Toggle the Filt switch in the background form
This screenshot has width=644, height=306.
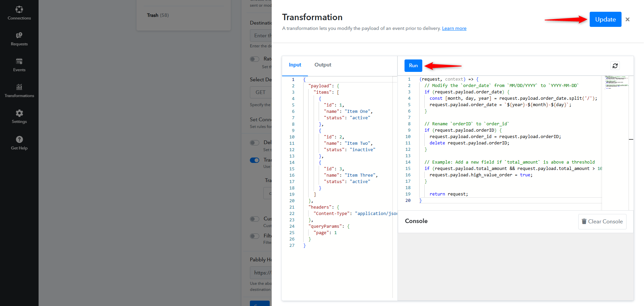255,236
